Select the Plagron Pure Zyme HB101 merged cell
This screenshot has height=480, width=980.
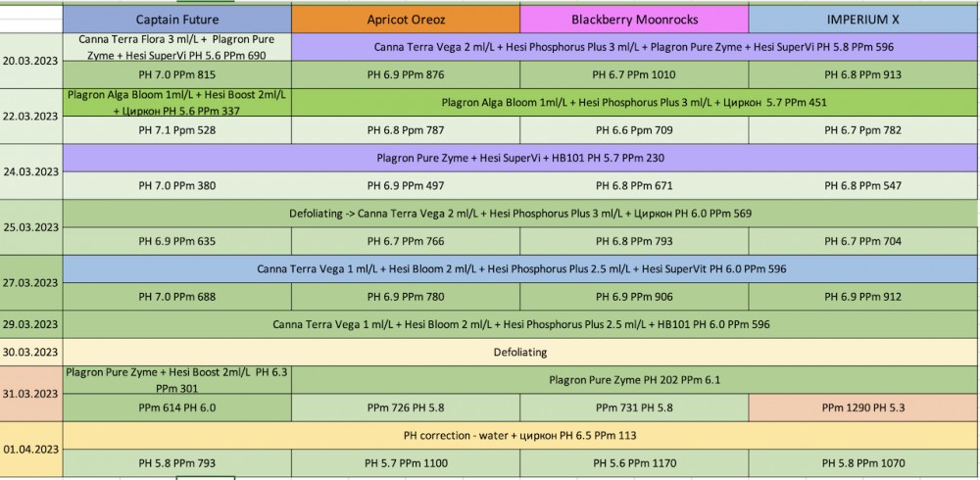[x=519, y=158]
